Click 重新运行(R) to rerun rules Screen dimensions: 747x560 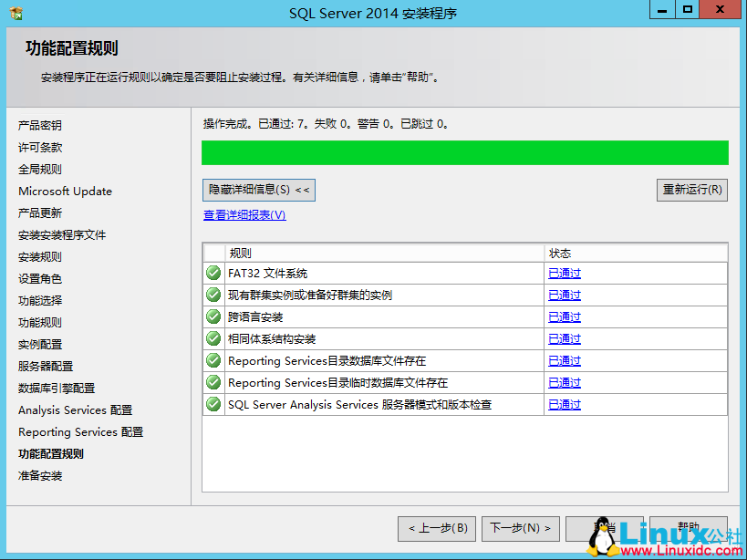[692, 190]
